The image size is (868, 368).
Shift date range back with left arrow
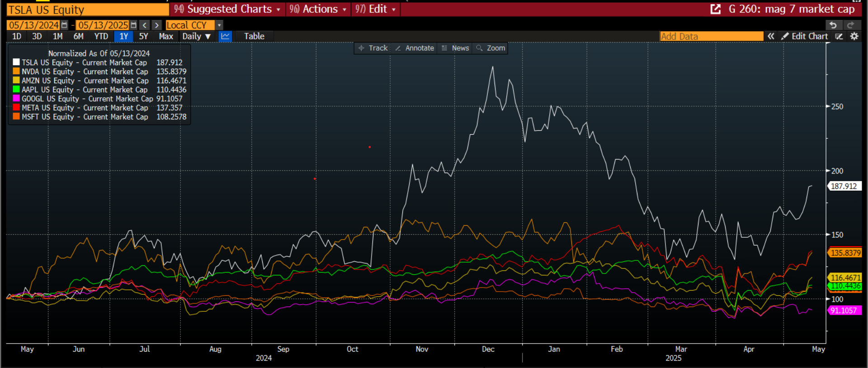145,25
